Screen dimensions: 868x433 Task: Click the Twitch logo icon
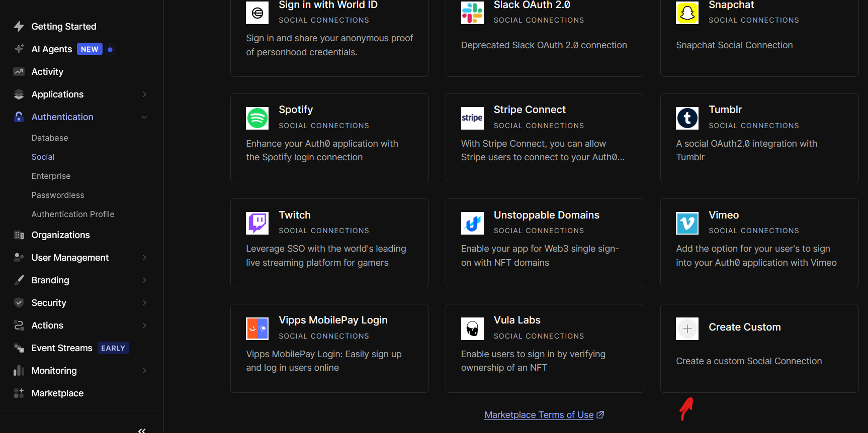(257, 223)
